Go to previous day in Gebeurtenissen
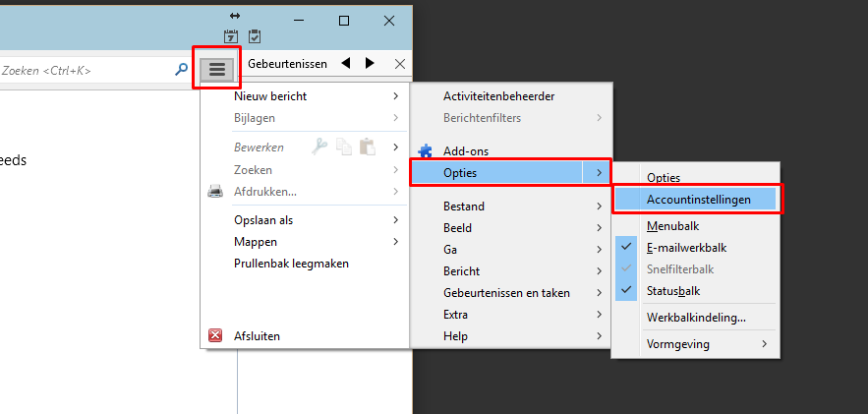The height and width of the screenshot is (414, 868). (346, 63)
